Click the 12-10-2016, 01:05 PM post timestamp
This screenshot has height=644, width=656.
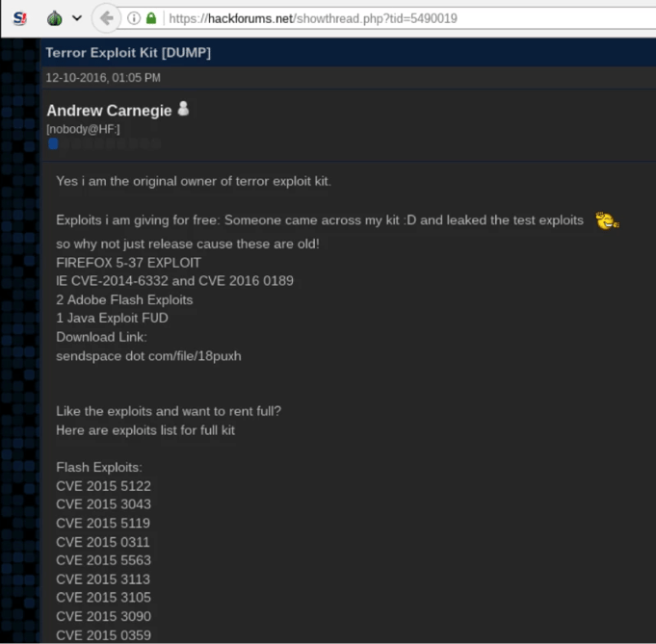(103, 78)
